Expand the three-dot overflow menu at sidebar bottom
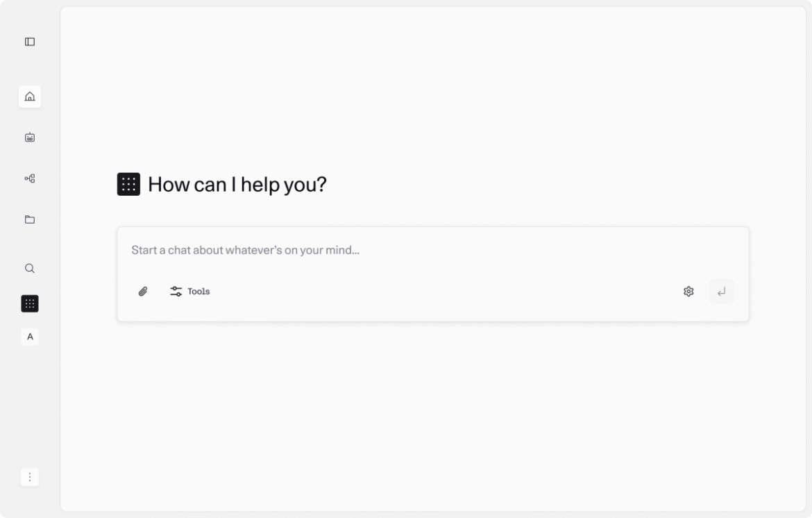Screen dimensions: 812x518 coord(29,477)
